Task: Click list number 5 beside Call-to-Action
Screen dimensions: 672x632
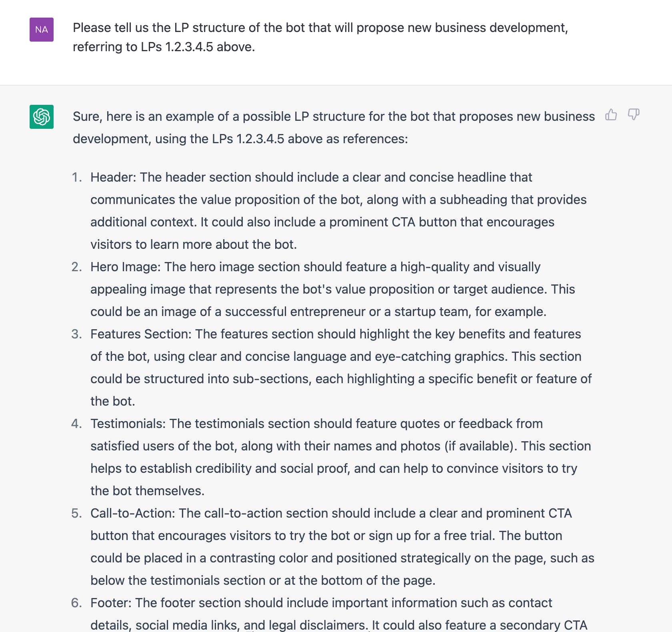Action: coord(77,513)
